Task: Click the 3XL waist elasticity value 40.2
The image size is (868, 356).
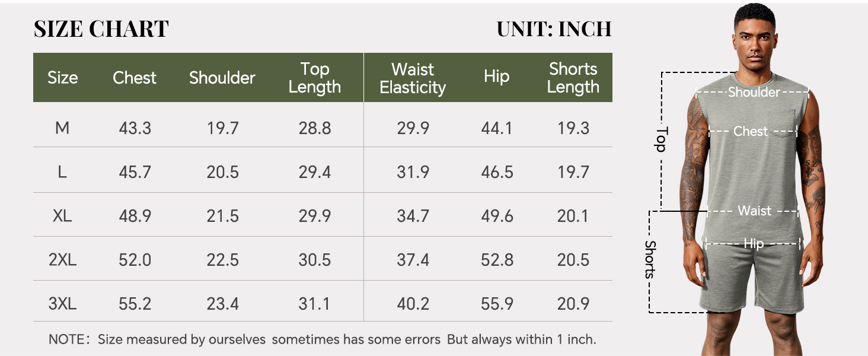Action: pyautogui.click(x=413, y=304)
